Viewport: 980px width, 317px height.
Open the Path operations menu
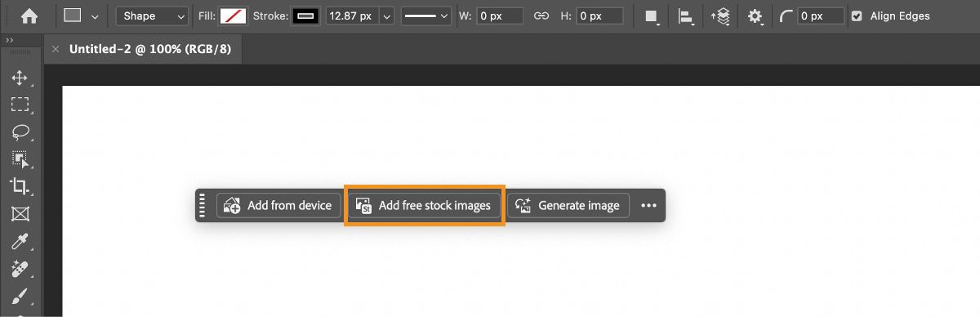pyautogui.click(x=652, y=16)
